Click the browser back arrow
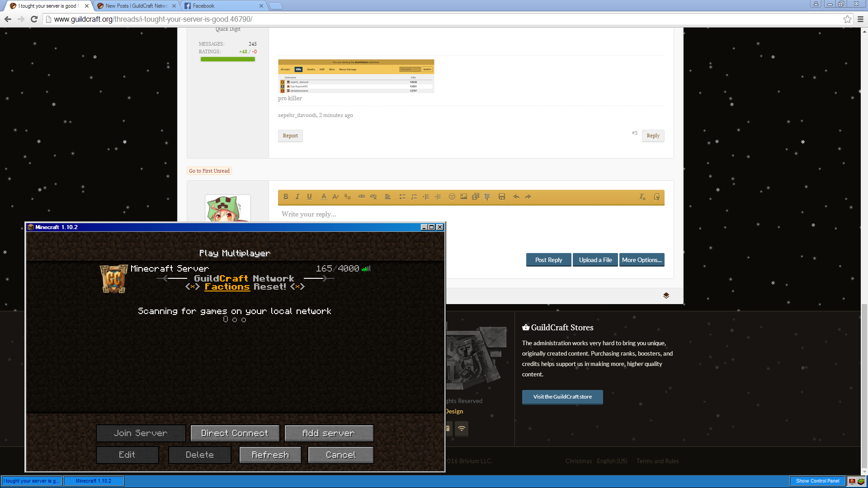 point(8,19)
